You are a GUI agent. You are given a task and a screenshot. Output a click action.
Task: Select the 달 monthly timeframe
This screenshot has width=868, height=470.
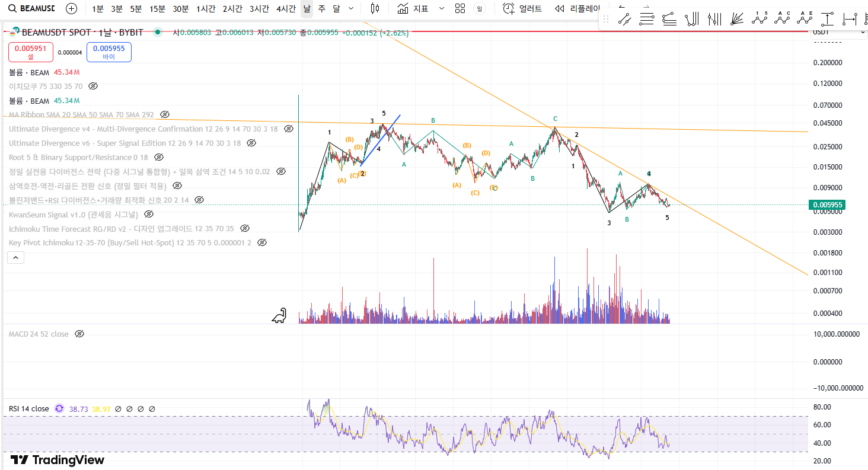pyautogui.click(x=336, y=9)
